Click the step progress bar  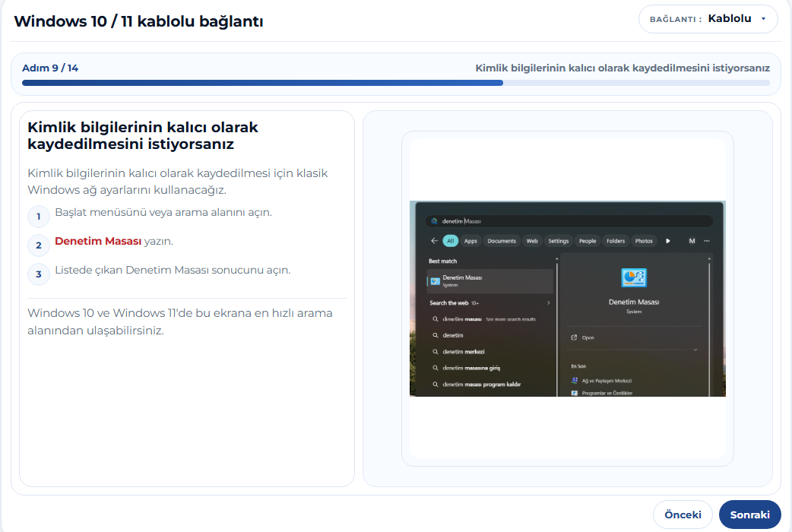(x=396, y=83)
